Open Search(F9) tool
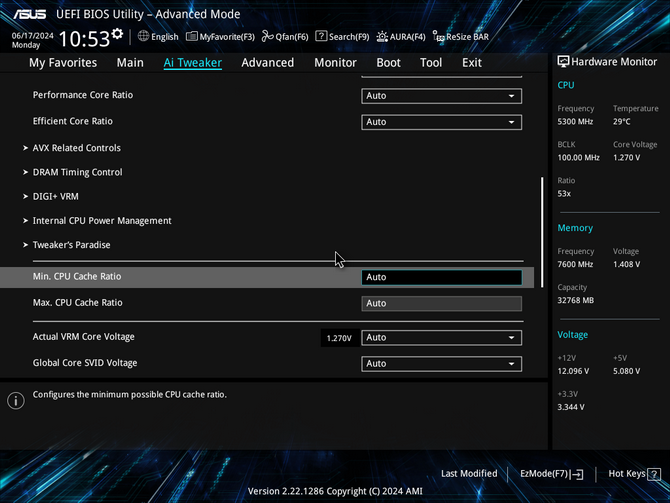The width and height of the screenshot is (670, 503). click(342, 37)
